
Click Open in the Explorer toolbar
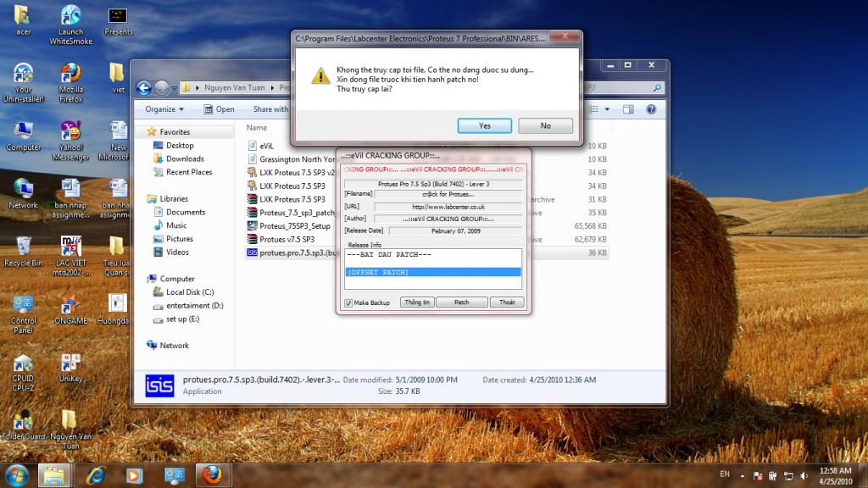pos(220,109)
